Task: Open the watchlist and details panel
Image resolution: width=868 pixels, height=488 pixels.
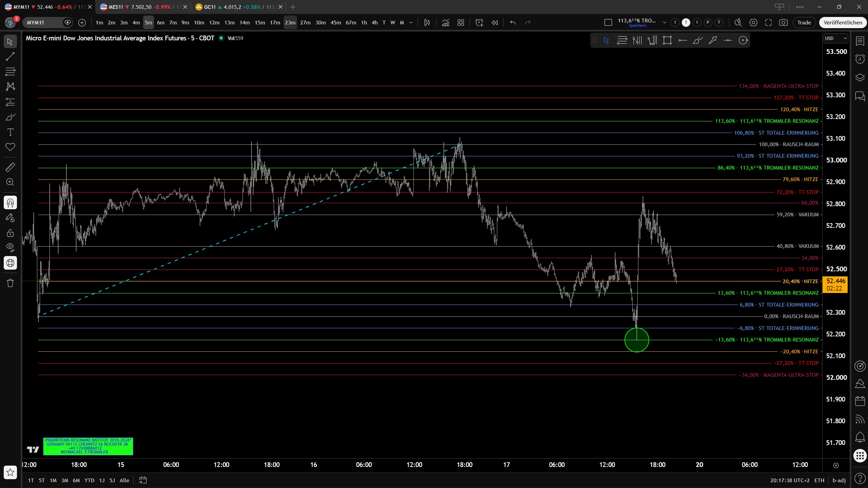Action: [x=860, y=41]
